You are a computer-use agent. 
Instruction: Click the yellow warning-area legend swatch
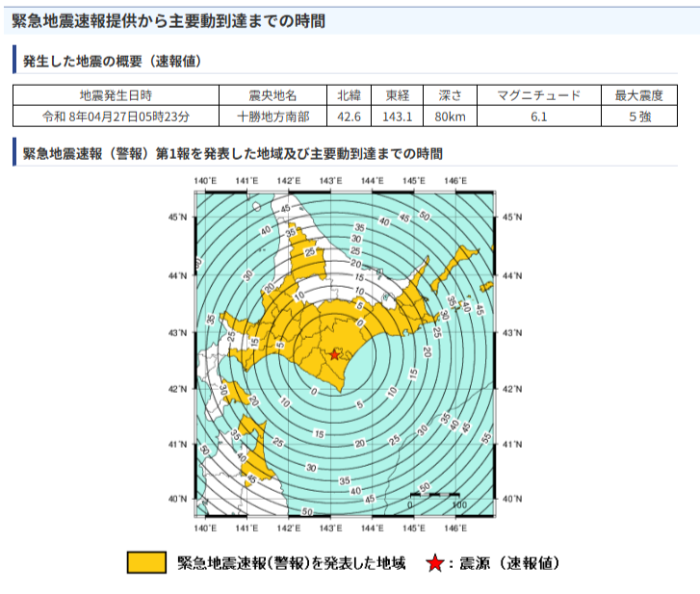(147, 562)
